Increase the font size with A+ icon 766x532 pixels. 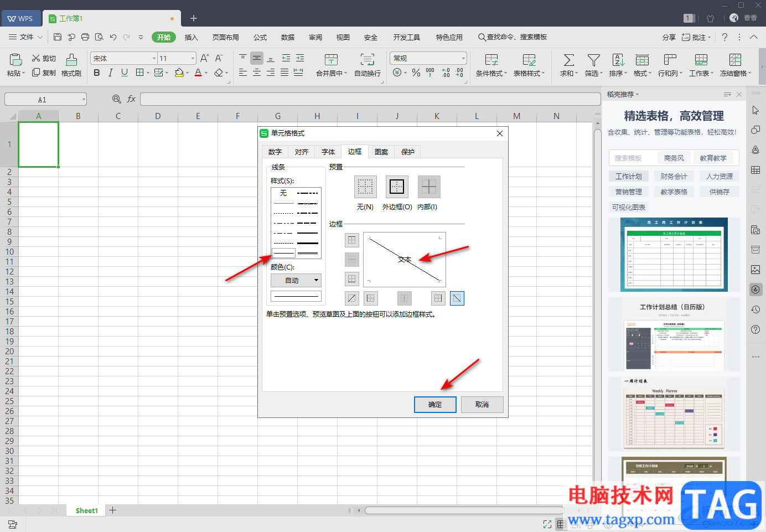point(204,58)
